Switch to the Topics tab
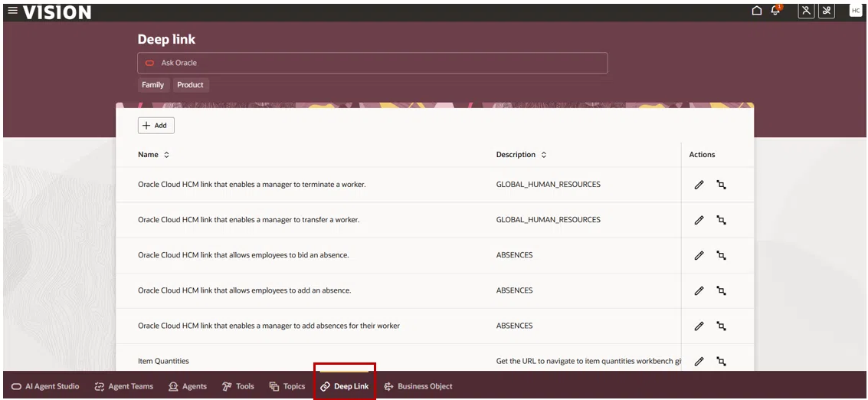868x400 pixels. 287,386
